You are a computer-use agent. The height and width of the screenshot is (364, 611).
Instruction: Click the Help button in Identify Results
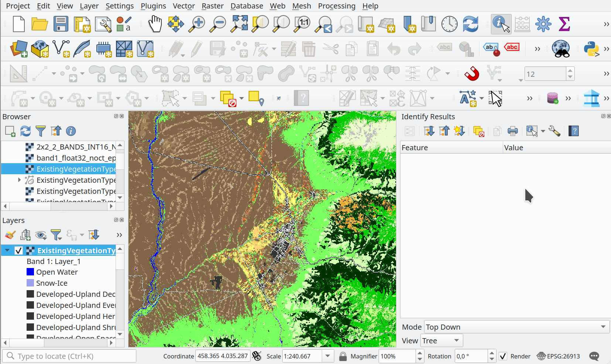pos(574,131)
